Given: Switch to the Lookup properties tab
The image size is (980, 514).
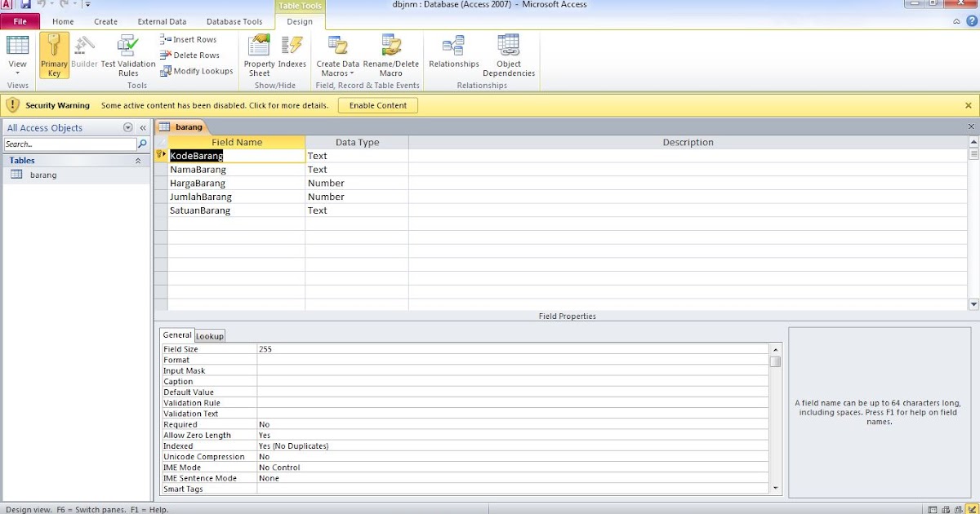Looking at the screenshot, I should coord(210,335).
